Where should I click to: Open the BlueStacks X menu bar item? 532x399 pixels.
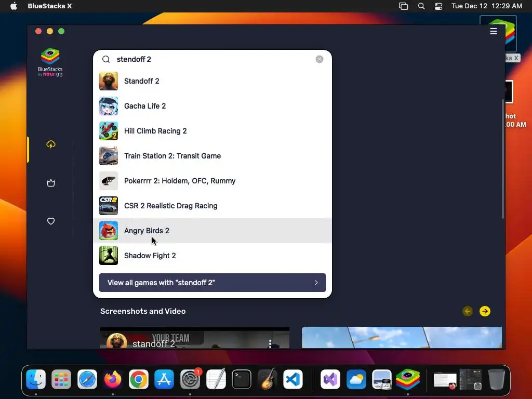click(49, 6)
